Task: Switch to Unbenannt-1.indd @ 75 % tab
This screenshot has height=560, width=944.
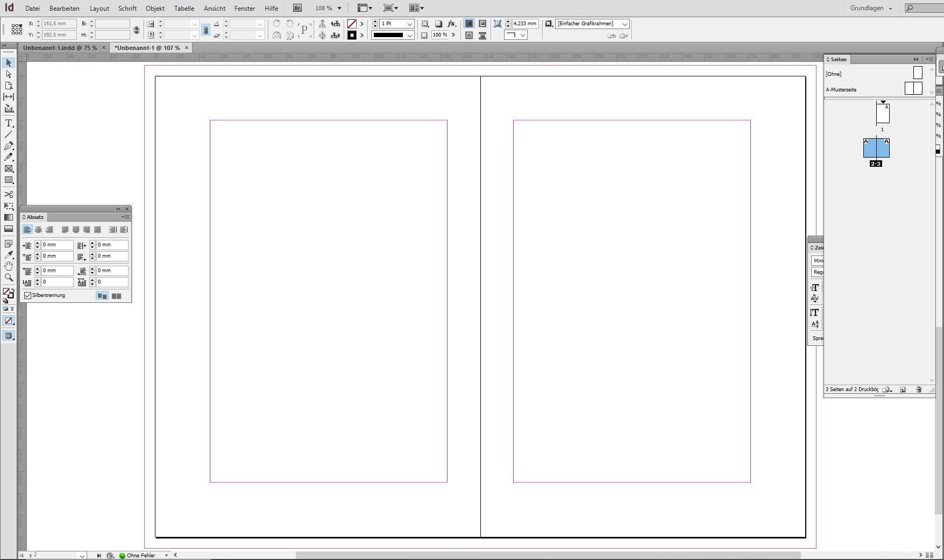Action: pyautogui.click(x=60, y=48)
